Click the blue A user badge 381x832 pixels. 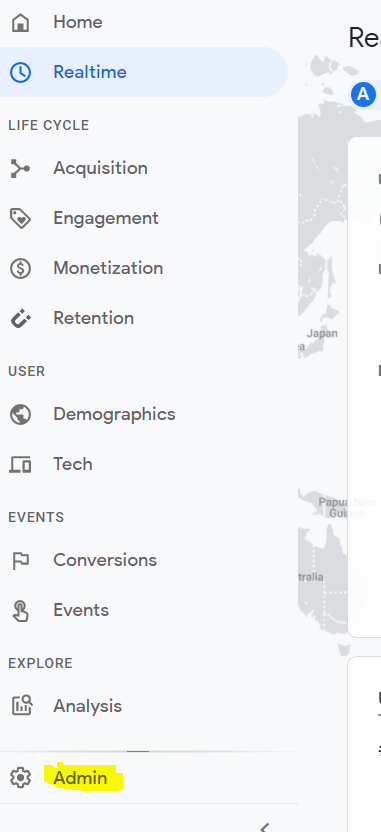363,94
